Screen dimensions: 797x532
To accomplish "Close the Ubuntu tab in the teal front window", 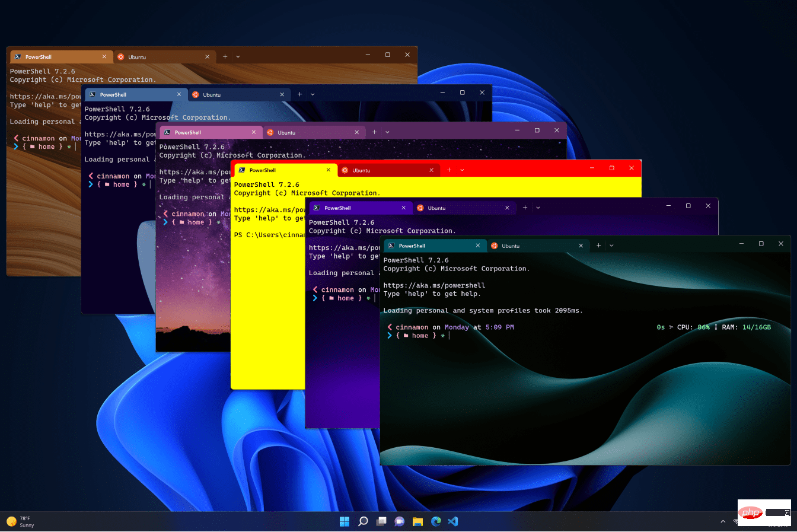I will pos(581,246).
